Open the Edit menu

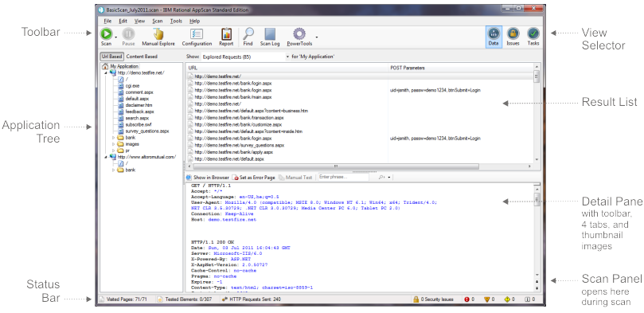coord(123,21)
